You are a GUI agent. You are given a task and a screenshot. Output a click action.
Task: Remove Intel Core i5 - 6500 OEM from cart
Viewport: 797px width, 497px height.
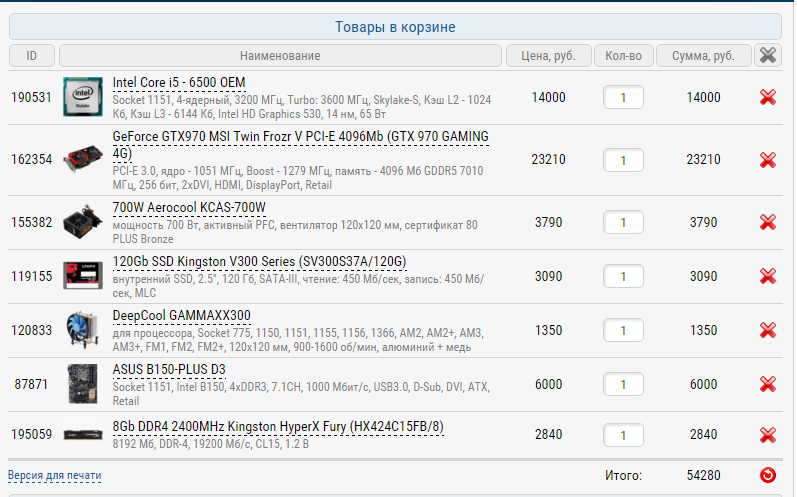point(768,97)
